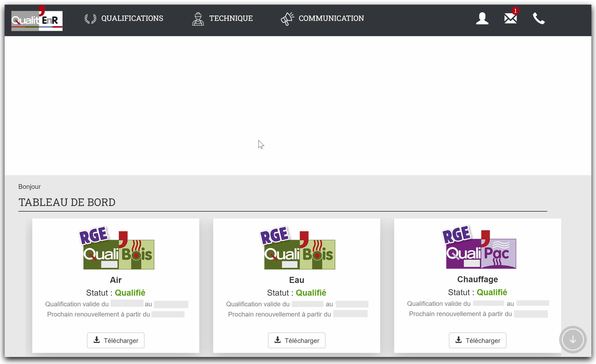Click 'Prochain renouvellement à partir du' on Air card

(98, 314)
